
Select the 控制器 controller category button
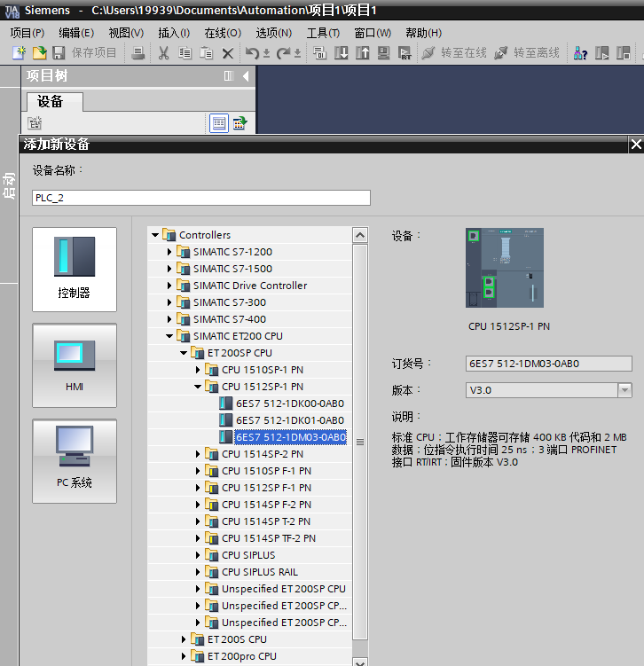(x=75, y=270)
